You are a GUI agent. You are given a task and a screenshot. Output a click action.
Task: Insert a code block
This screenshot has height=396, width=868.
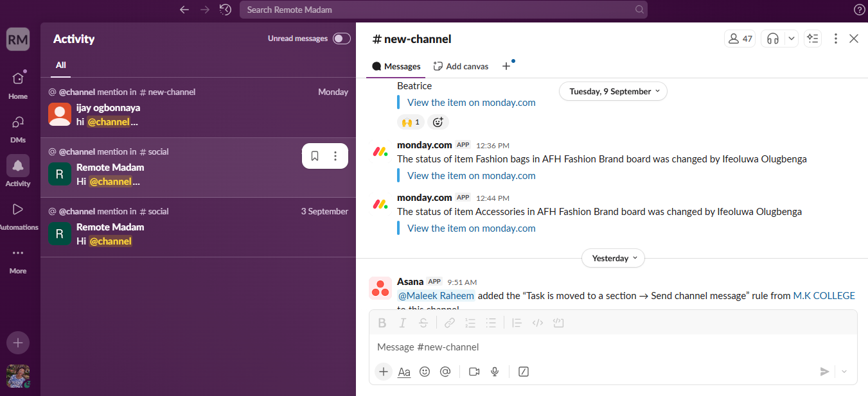coord(558,323)
